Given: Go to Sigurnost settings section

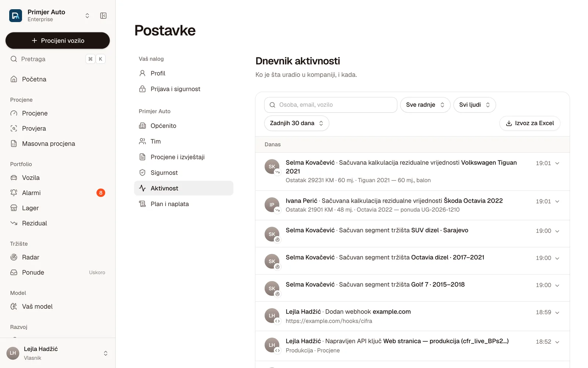Looking at the screenshot, I should point(184,173).
